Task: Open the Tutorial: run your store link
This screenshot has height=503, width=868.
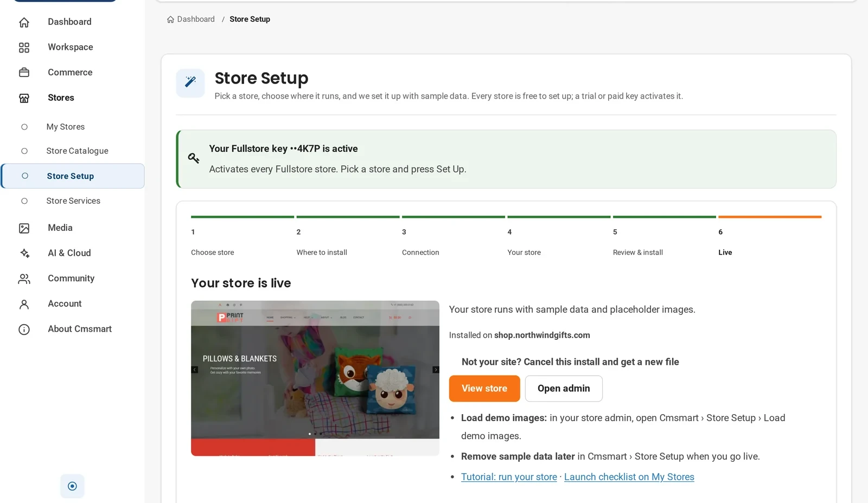Action: 509,477
